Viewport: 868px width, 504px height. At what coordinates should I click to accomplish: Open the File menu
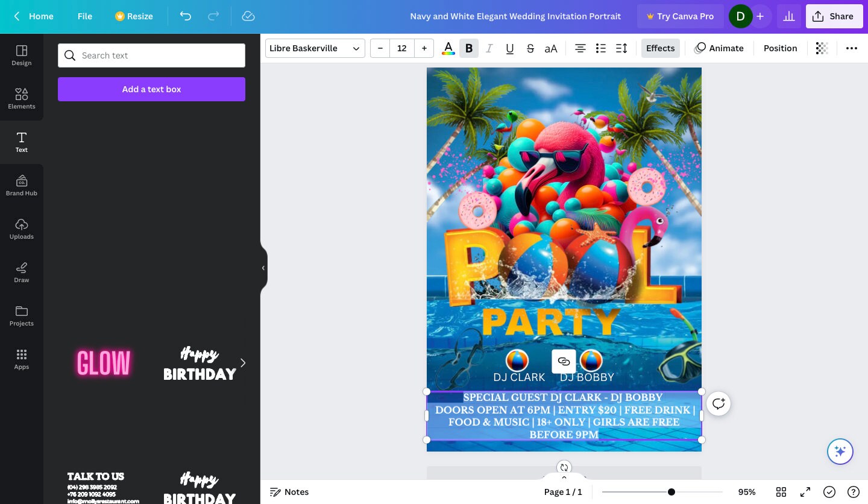(84, 16)
